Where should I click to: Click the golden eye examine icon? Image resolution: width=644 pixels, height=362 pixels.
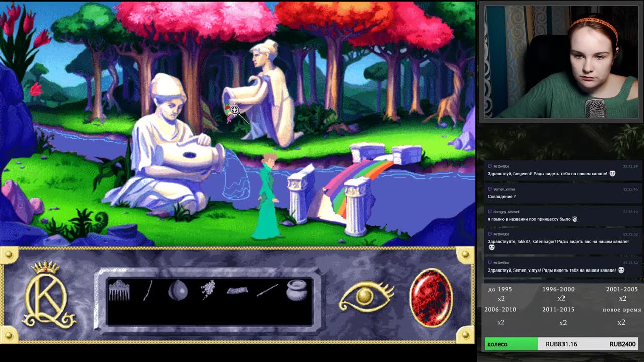point(366,297)
